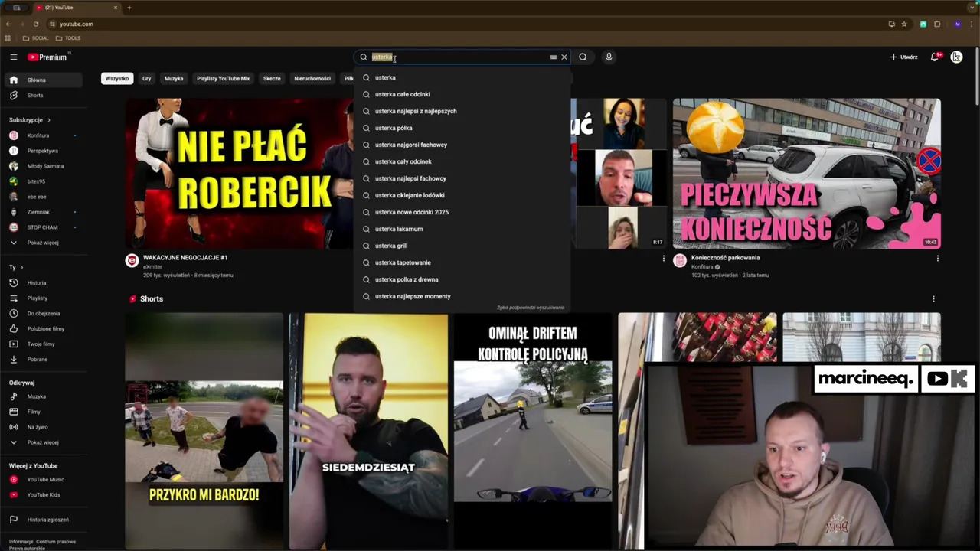
Task: Choose suggestion usterka najlepsze momenty
Action: (x=462, y=296)
